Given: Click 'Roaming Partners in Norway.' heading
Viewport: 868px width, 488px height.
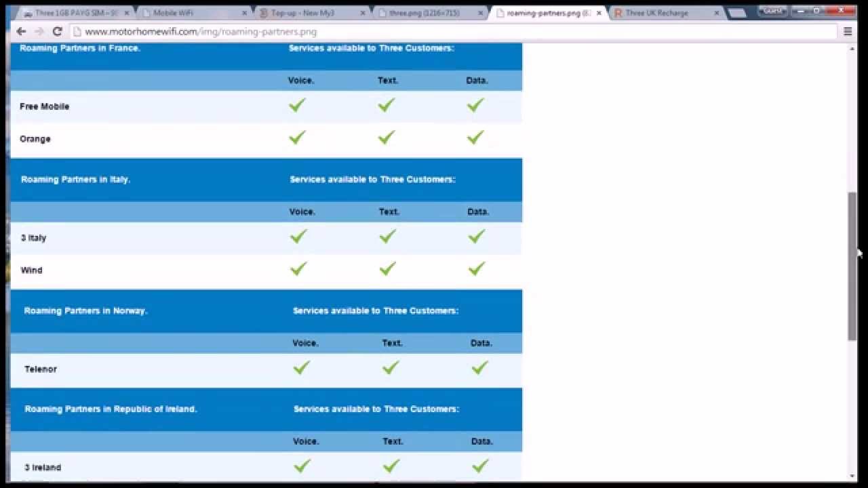Looking at the screenshot, I should click(x=85, y=311).
